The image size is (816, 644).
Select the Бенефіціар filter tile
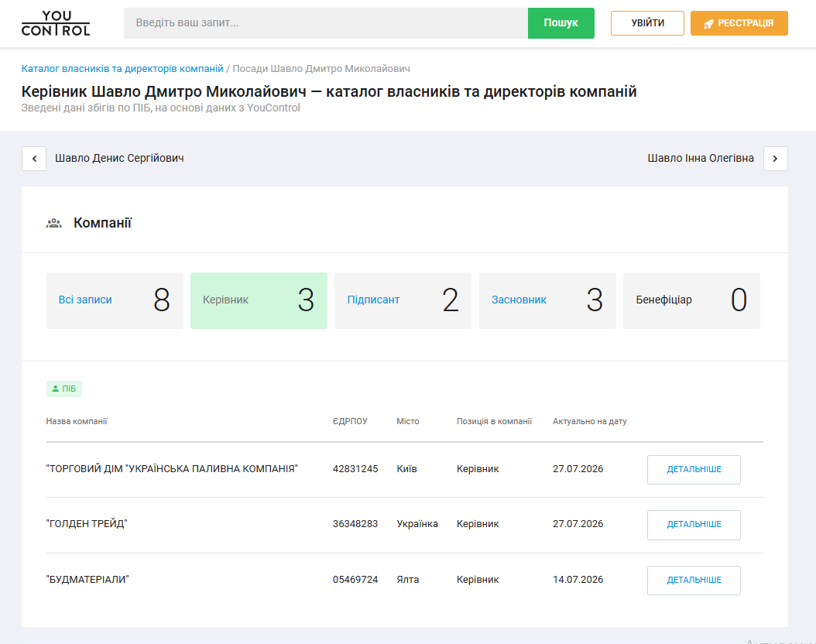(x=691, y=300)
